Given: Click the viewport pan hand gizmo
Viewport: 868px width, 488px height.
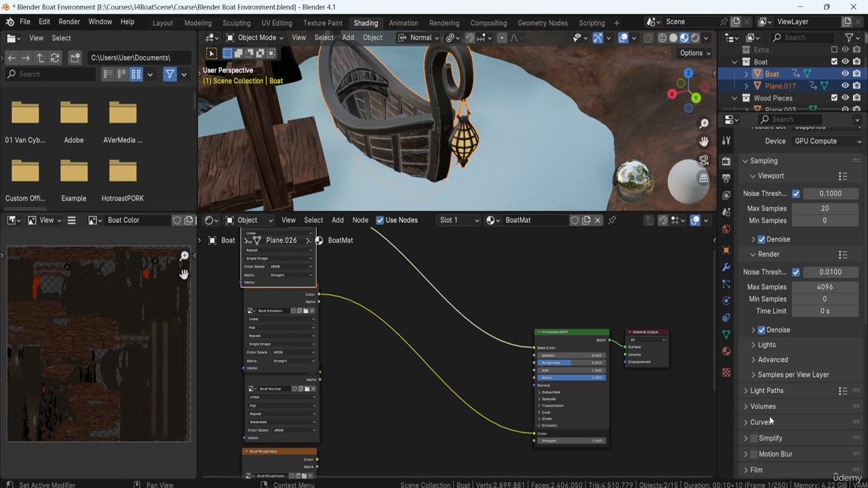Looking at the screenshot, I should click(x=704, y=142).
